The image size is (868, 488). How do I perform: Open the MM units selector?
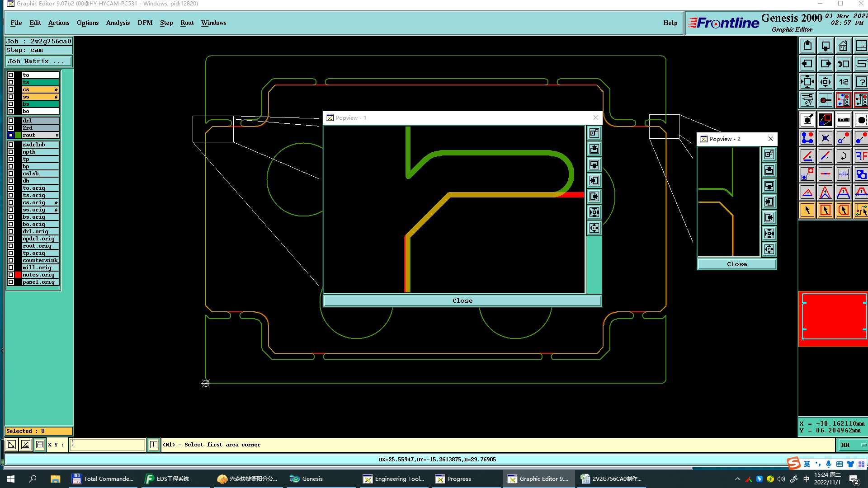click(x=853, y=445)
